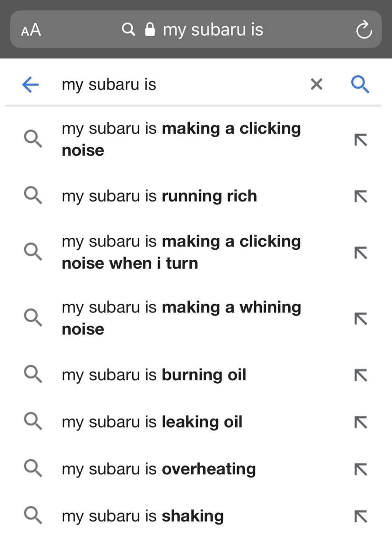Go back using the blue arrow
392x555 pixels.
click(30, 85)
